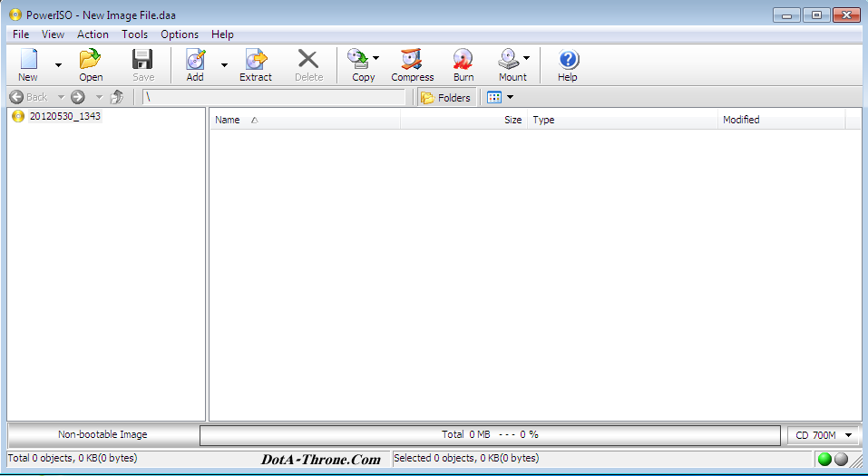The width and height of the screenshot is (868, 476).
Task: Click the green status indicator light
Action: coord(824,459)
